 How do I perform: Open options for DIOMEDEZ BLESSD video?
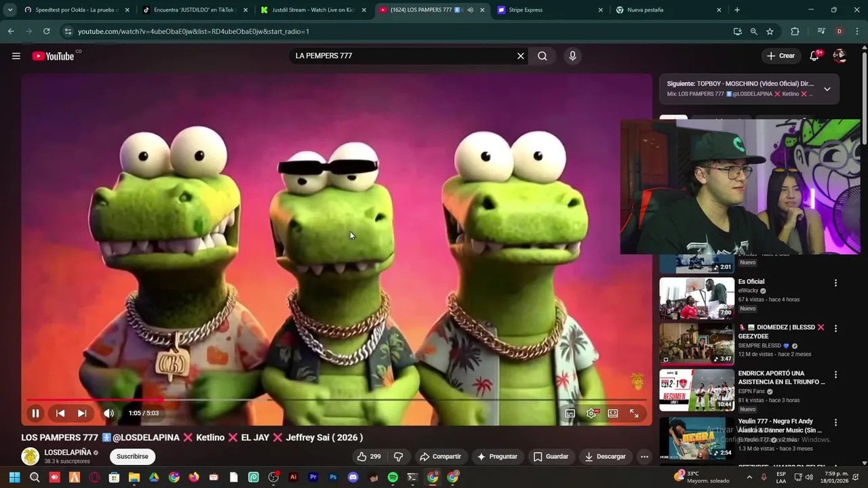pos(835,329)
